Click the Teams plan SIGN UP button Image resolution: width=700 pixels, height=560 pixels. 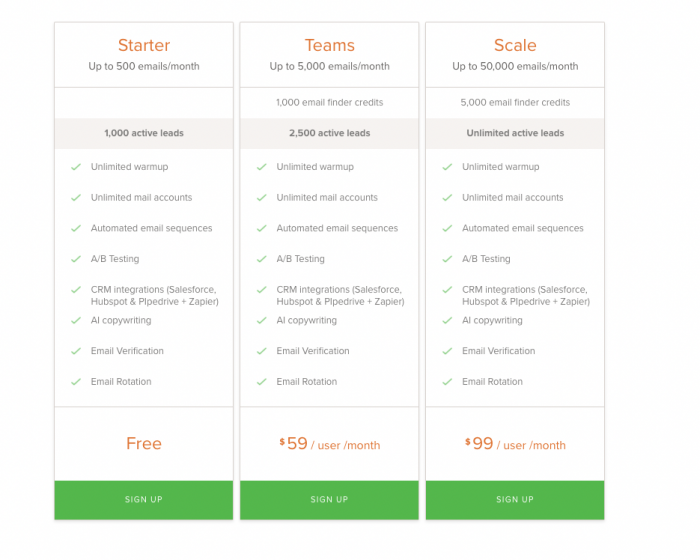click(329, 500)
